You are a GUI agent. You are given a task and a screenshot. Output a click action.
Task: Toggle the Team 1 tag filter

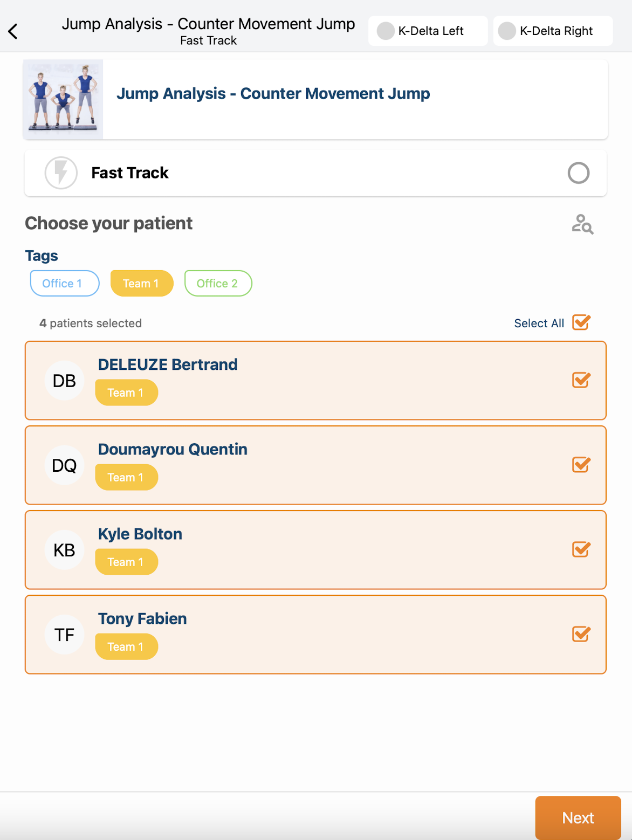[x=142, y=284]
